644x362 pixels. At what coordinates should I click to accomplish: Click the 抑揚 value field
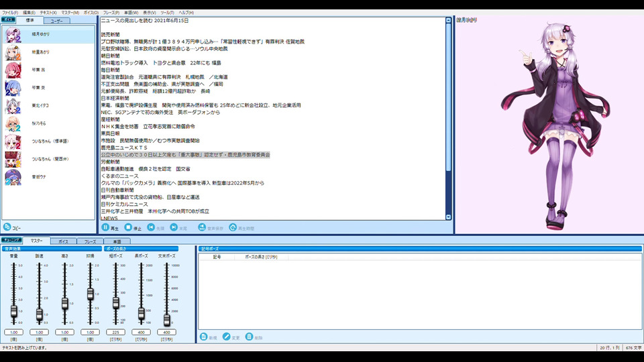[90, 332]
